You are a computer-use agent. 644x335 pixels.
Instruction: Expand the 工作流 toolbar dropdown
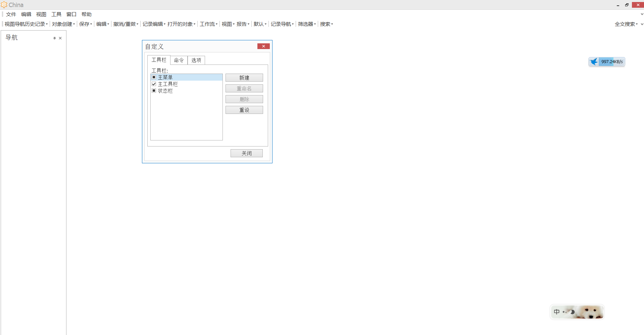pos(209,24)
